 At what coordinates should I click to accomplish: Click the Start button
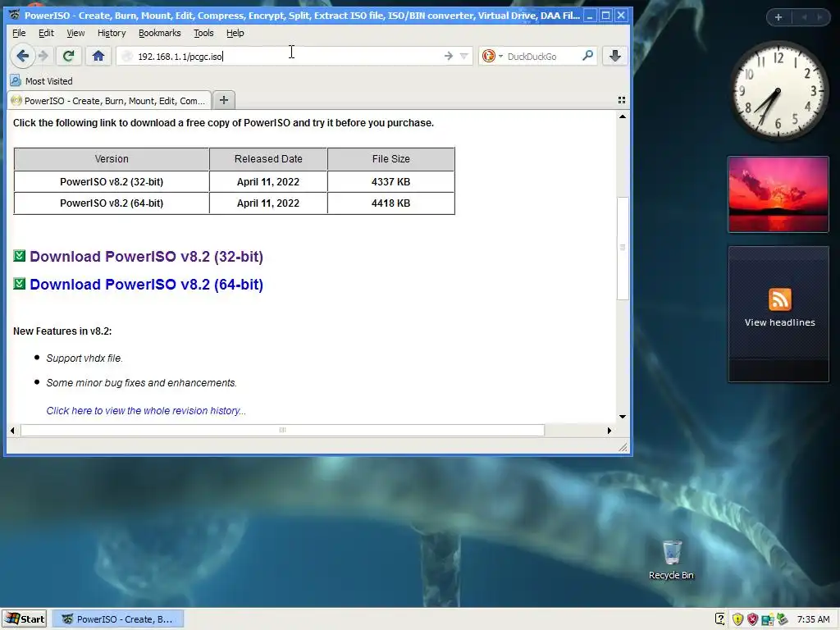tap(24, 619)
